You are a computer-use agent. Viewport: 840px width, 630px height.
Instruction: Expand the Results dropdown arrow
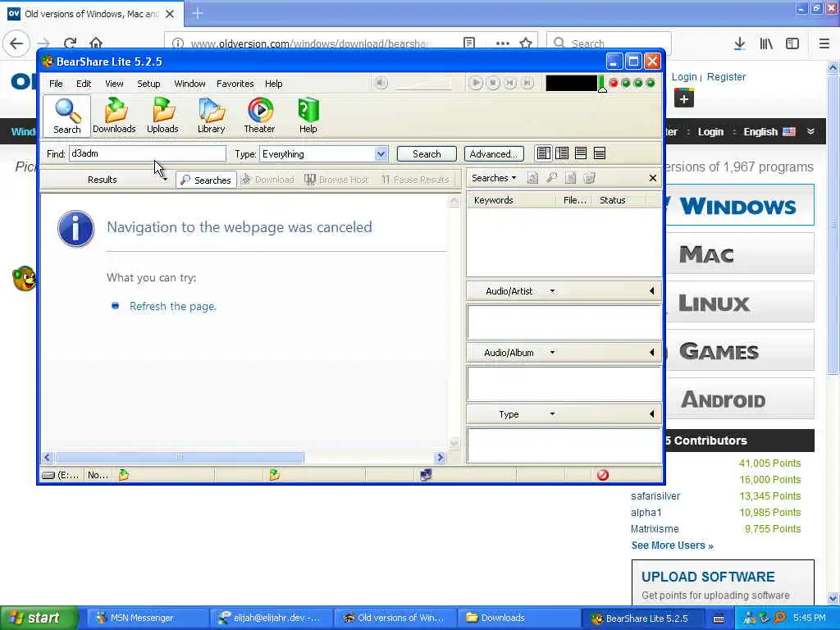(x=165, y=180)
